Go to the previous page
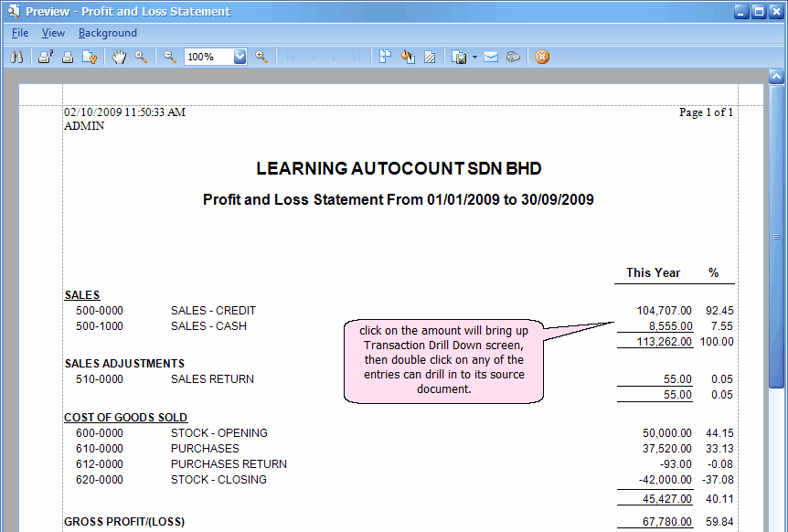788x532 pixels. point(313,57)
